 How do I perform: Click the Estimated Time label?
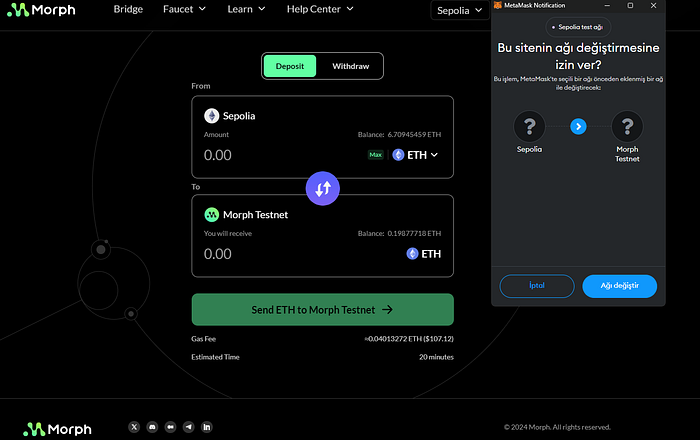point(215,357)
